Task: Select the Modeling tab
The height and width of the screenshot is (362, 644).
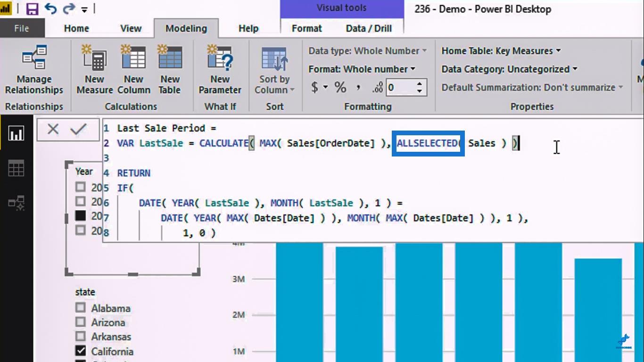Action: pos(186,28)
